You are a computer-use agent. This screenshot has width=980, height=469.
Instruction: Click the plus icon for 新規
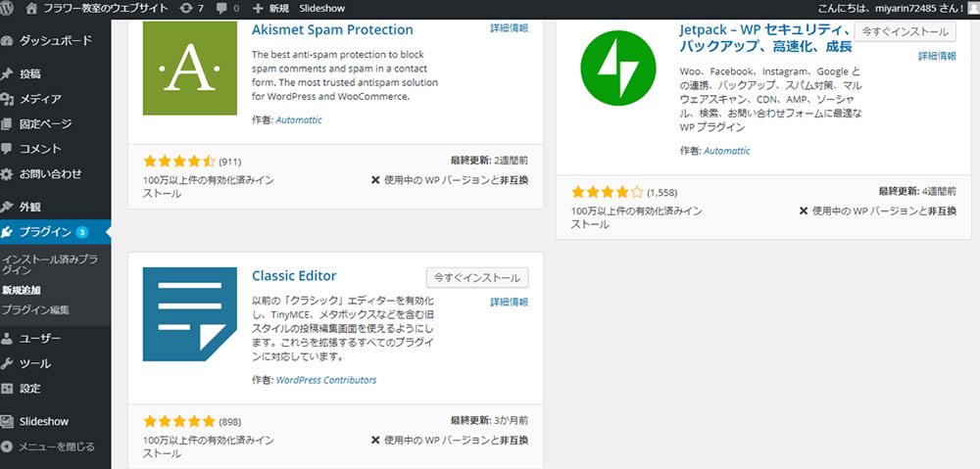coord(258,9)
